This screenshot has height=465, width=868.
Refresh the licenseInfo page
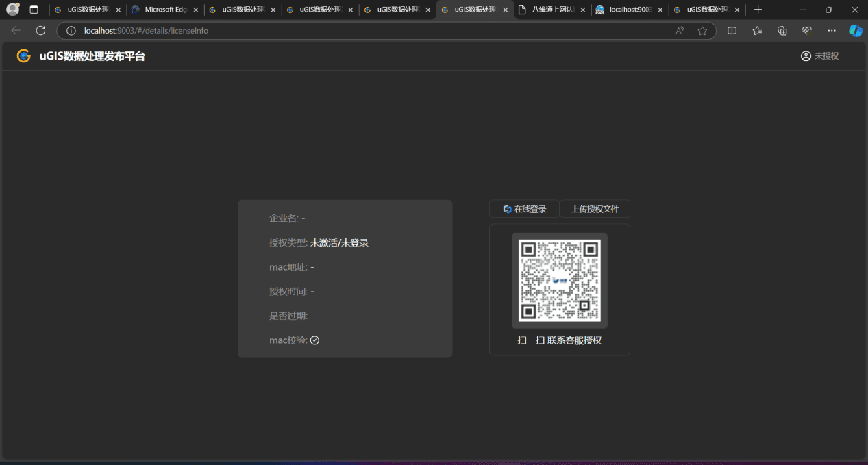[x=40, y=30]
